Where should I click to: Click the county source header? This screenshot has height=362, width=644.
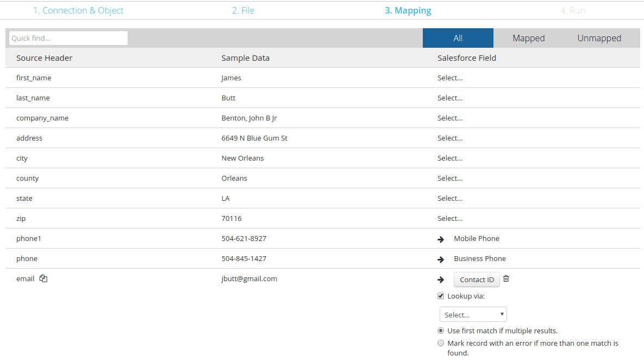coord(28,179)
